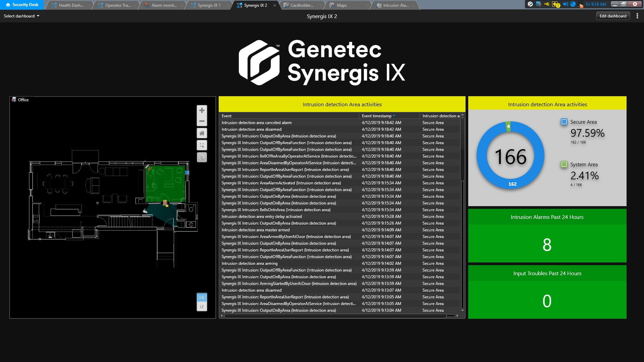Open the map smart click tool below fit icon
Screen dimensions: 644x362
pos(202,157)
